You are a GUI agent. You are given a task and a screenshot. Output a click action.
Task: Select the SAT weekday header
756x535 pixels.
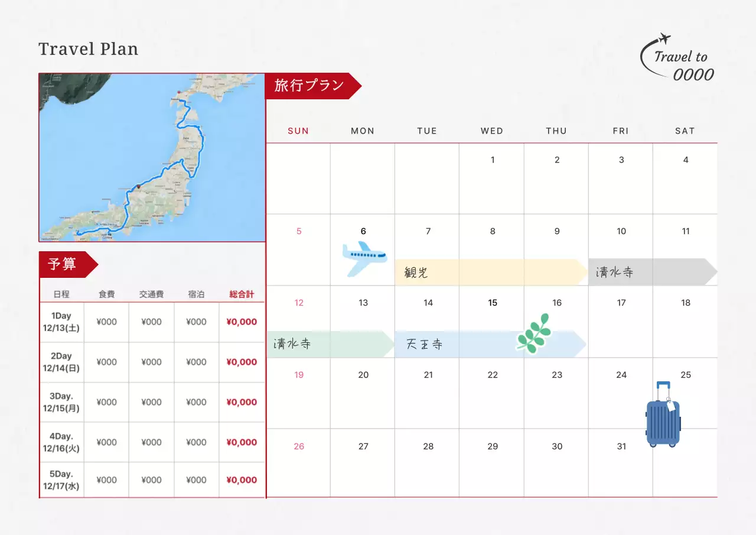click(685, 131)
